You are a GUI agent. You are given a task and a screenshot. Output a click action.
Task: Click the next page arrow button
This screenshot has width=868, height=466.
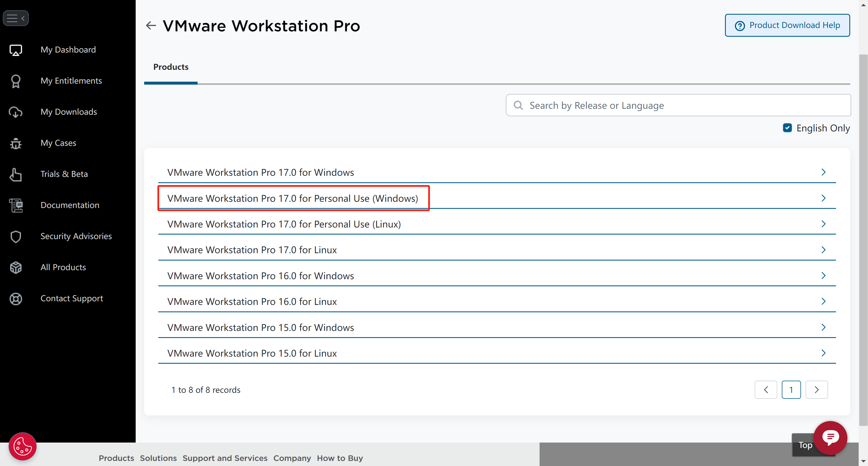pyautogui.click(x=816, y=390)
